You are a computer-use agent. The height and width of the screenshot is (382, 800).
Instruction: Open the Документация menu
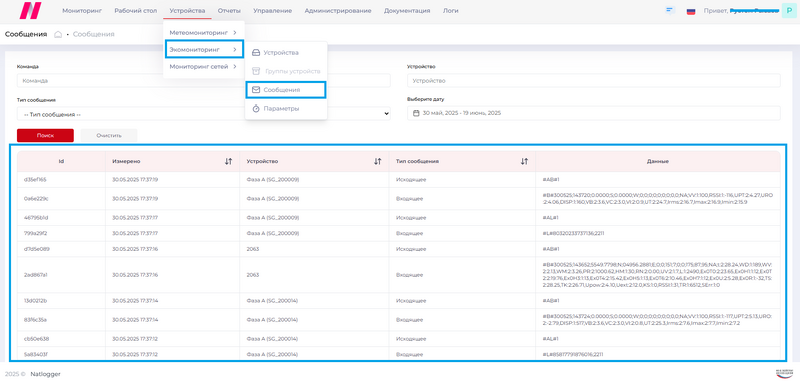(x=407, y=11)
